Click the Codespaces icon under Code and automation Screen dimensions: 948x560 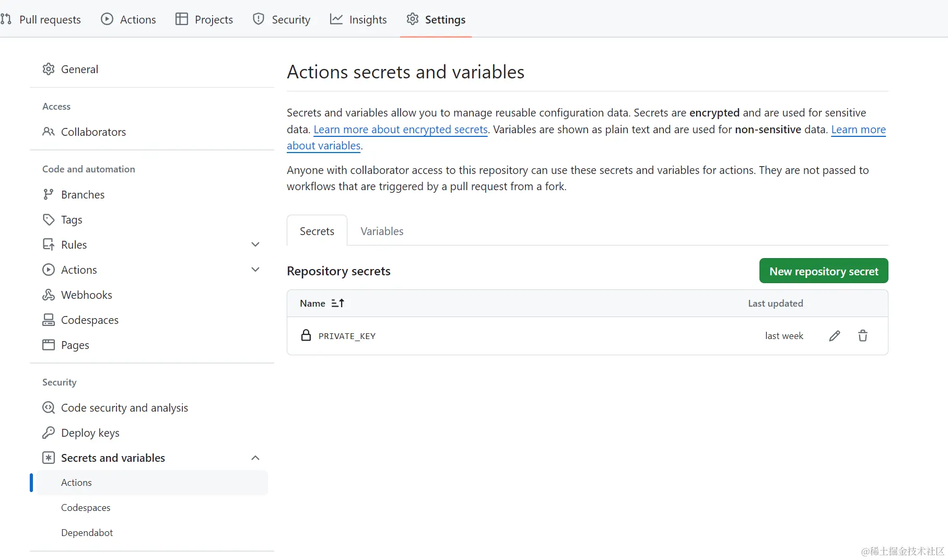49,320
